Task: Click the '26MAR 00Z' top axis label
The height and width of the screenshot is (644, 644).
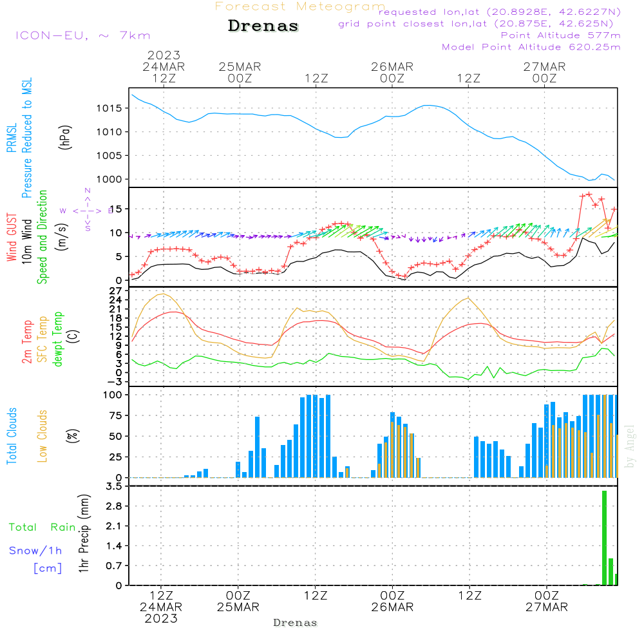Action: click(x=392, y=72)
